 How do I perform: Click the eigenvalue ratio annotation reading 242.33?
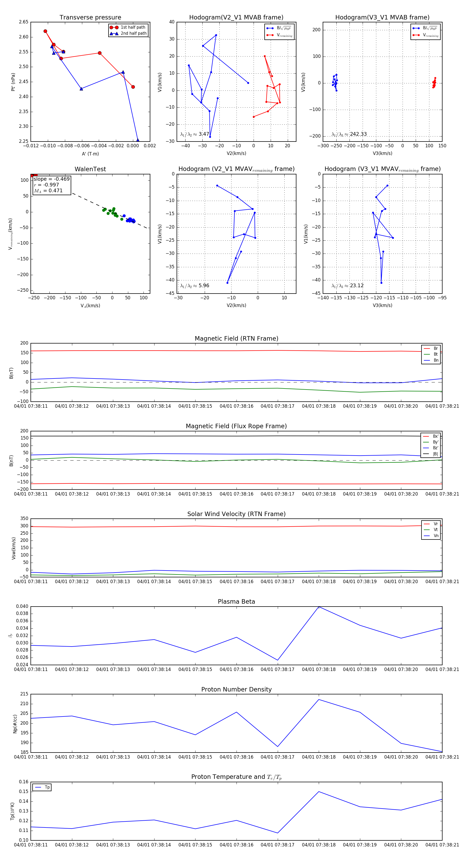349,134
